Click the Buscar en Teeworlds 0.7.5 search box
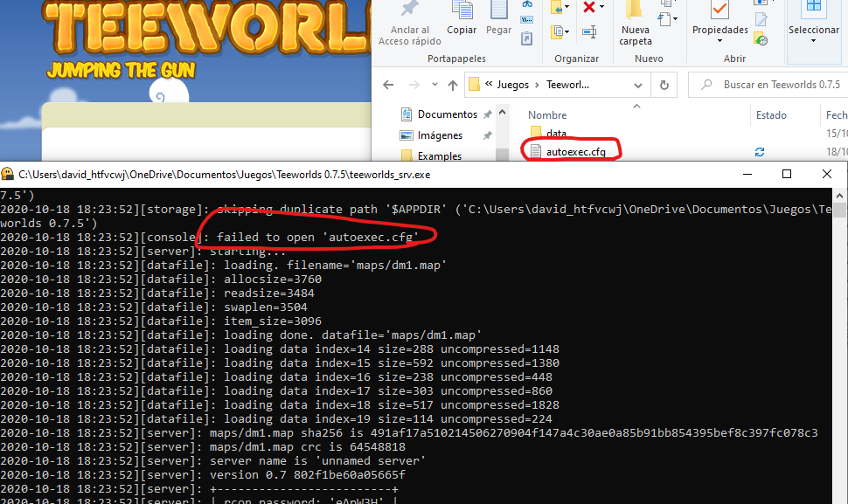 click(768, 85)
